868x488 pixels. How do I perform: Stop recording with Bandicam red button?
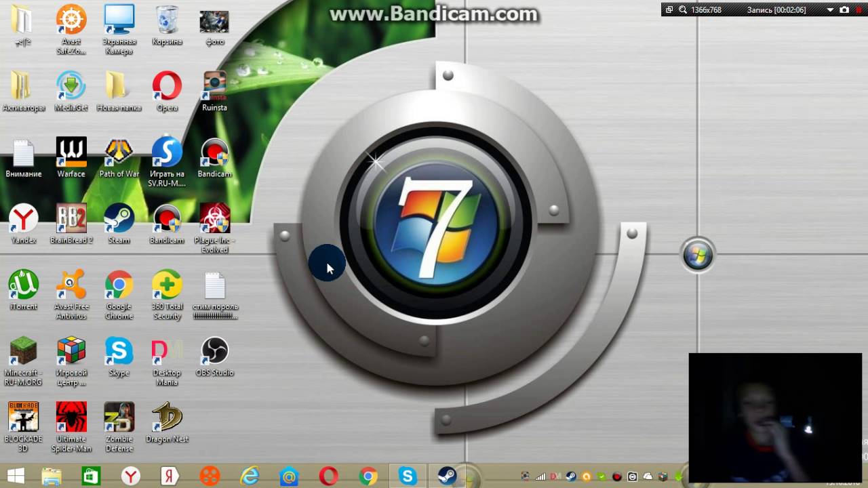click(859, 10)
